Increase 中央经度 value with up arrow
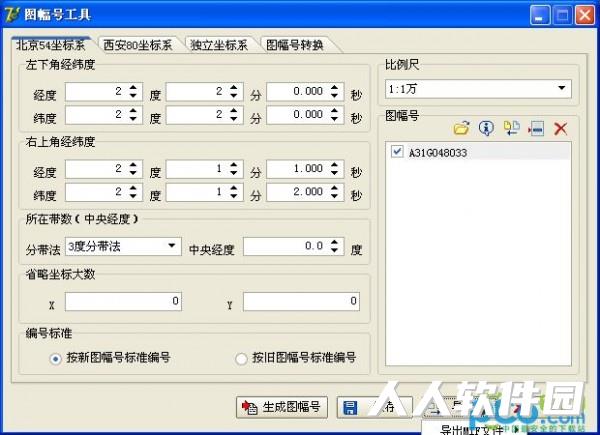 (x=334, y=243)
